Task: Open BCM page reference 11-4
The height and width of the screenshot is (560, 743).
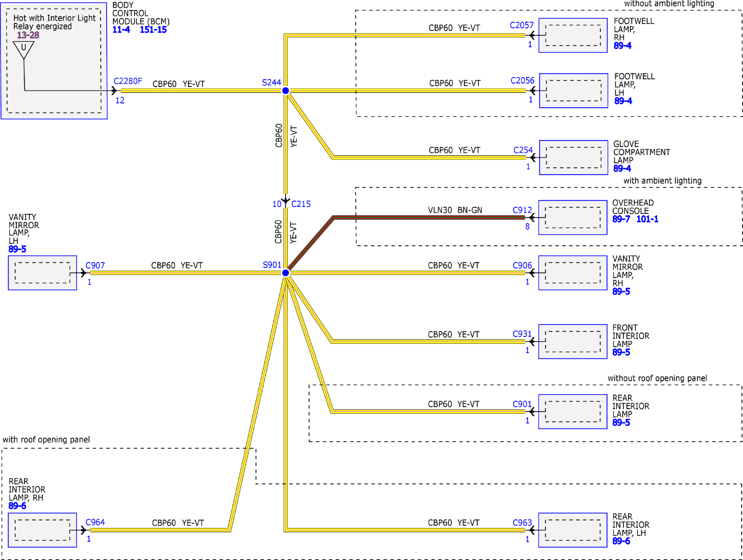Action: [121, 30]
